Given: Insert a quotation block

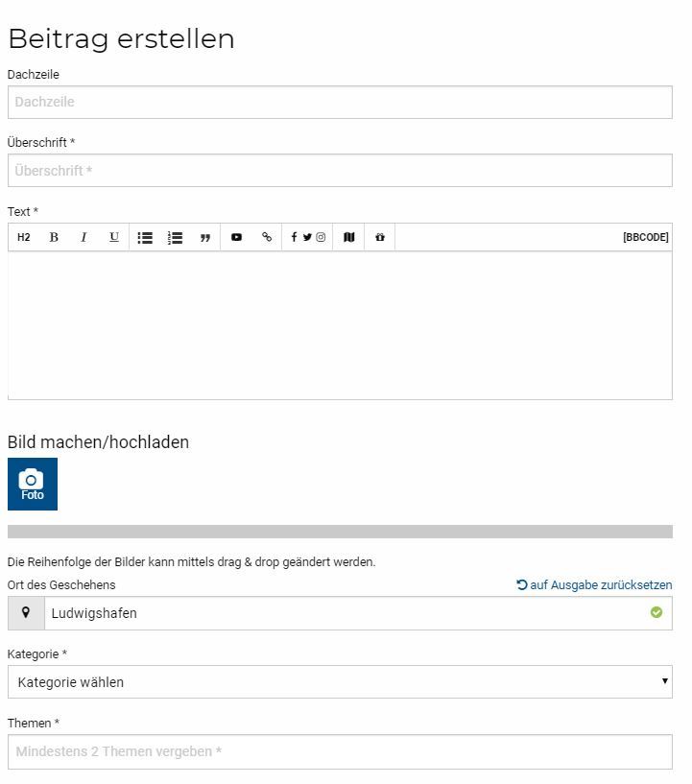Looking at the screenshot, I should coord(205,237).
